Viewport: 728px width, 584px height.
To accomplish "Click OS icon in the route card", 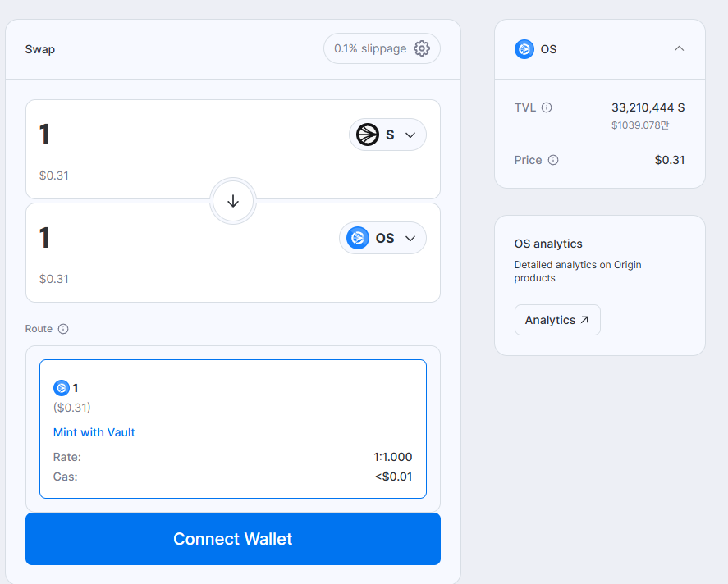I will point(62,388).
